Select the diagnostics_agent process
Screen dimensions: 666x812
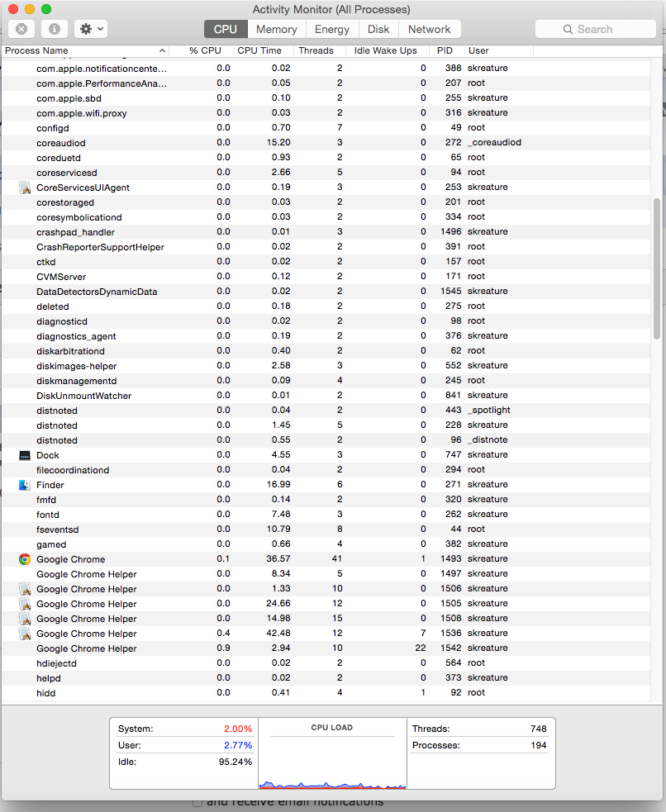(x=326, y=336)
